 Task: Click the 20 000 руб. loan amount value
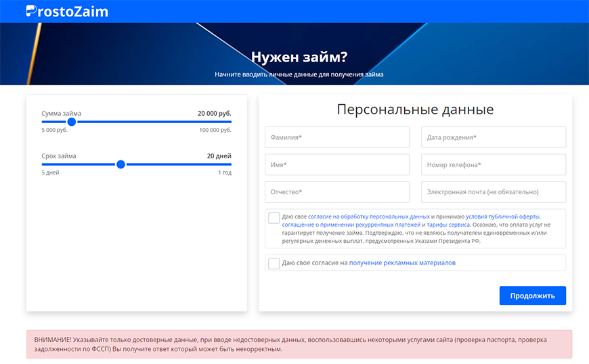[214, 114]
